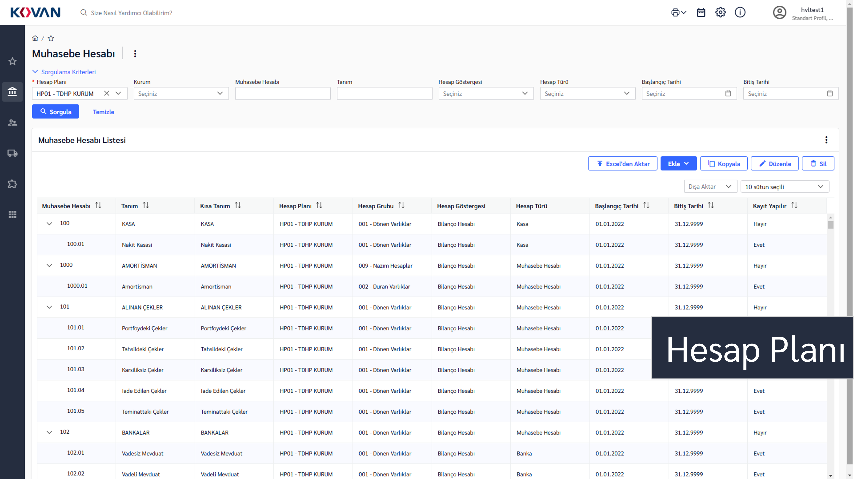Image resolution: width=868 pixels, height=479 pixels.
Task: Toggle sorting on Kayıt Yapılır column
Action: pos(794,205)
